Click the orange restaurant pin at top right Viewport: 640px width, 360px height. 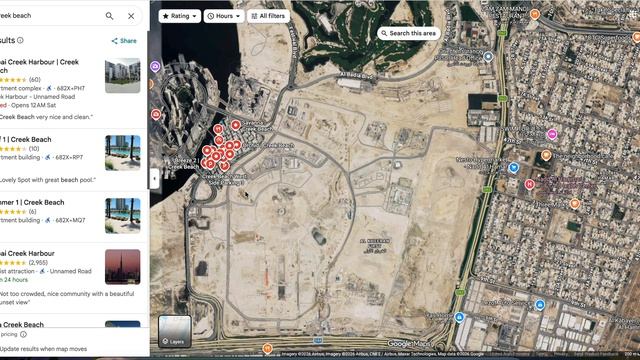[x=535, y=15]
